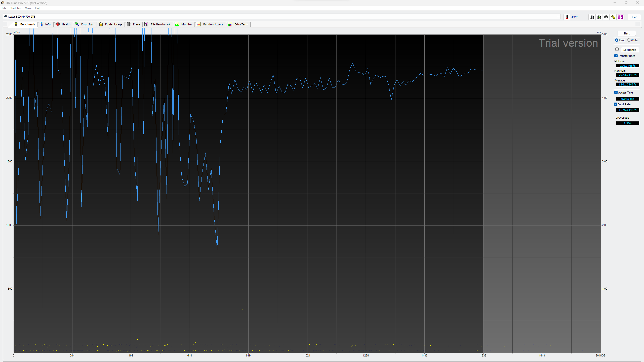Select the Write radio button
The width and height of the screenshot is (644, 362).
pos(629,40)
